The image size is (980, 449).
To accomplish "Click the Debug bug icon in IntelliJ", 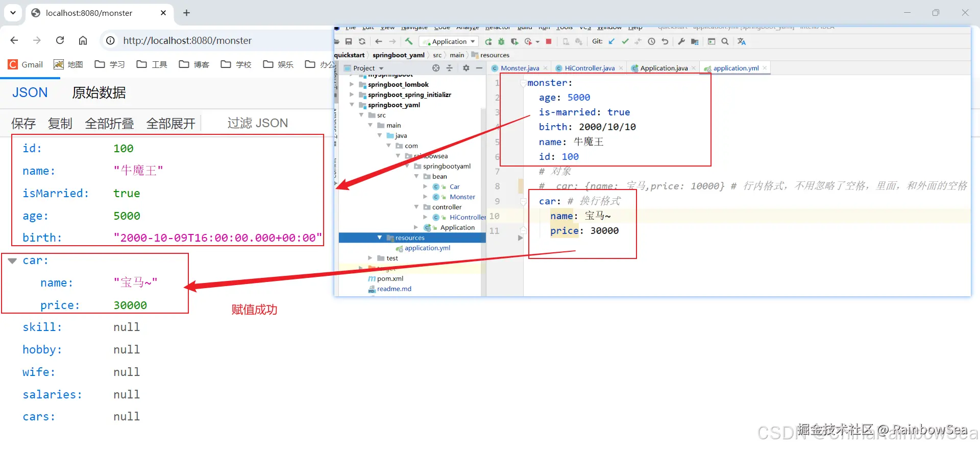I will [x=501, y=41].
